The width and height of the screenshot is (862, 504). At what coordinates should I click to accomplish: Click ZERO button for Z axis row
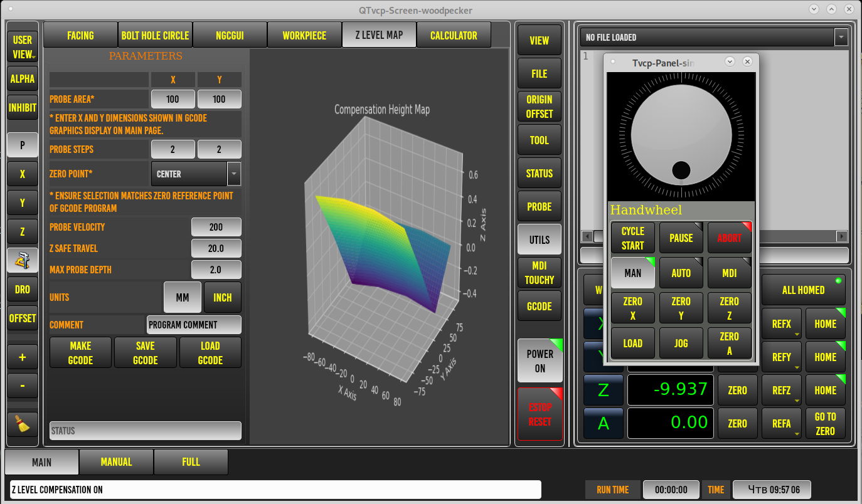click(x=738, y=390)
